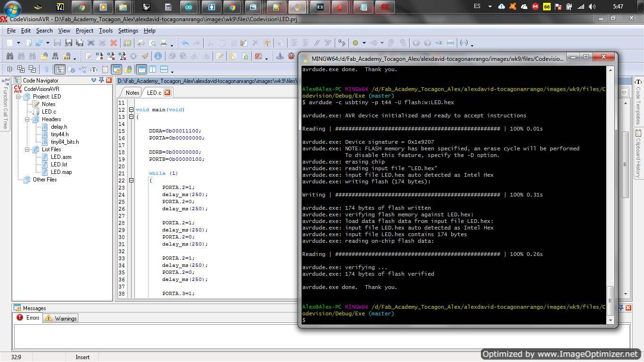Viewport: 644px width, 362px height.
Task: Open the Settings menu
Action: pyautogui.click(x=128, y=31)
